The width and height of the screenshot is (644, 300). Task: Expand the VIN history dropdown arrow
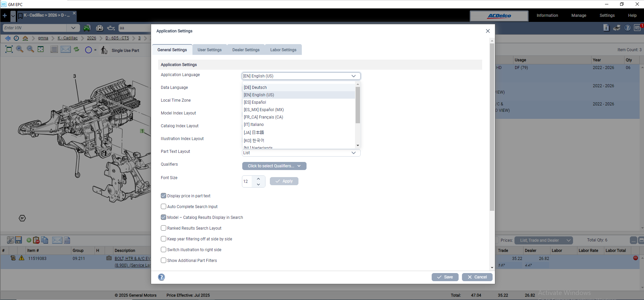73,28
